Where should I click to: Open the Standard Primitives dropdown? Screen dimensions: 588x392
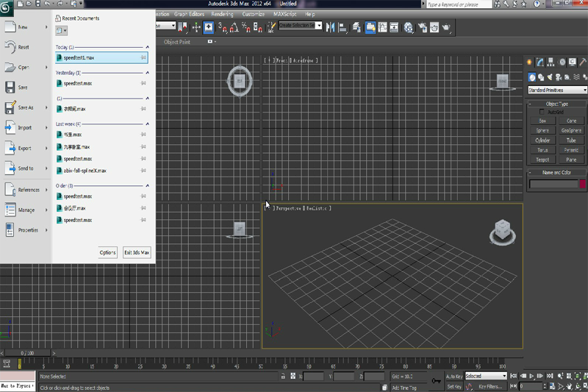[x=557, y=90]
